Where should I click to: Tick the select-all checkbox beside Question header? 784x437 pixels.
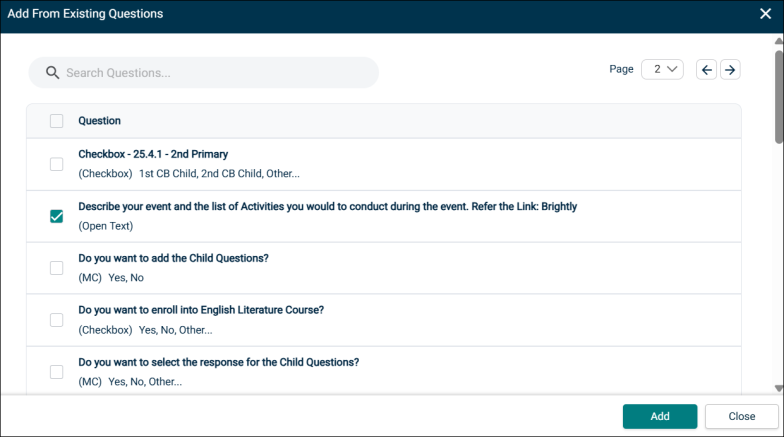pos(56,120)
